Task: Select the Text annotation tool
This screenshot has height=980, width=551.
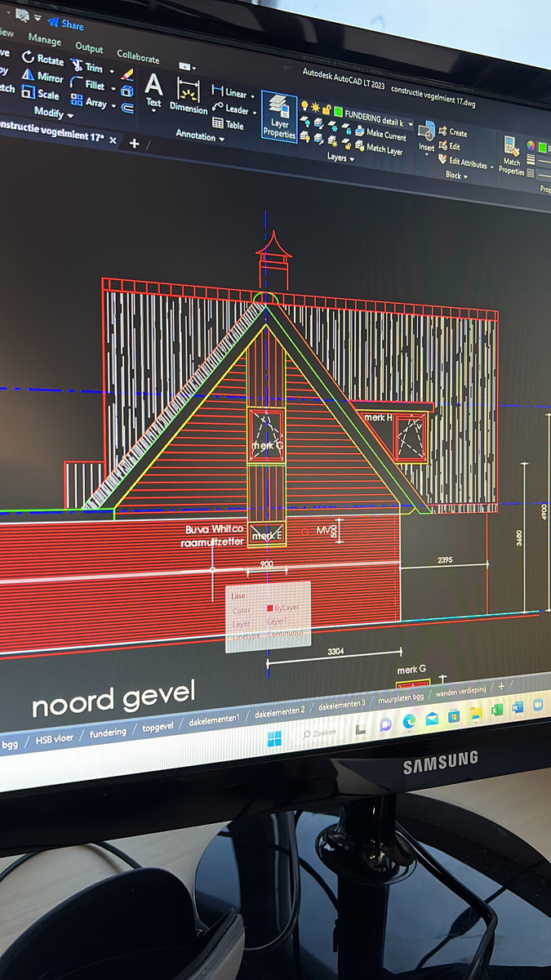Action: 153,91
